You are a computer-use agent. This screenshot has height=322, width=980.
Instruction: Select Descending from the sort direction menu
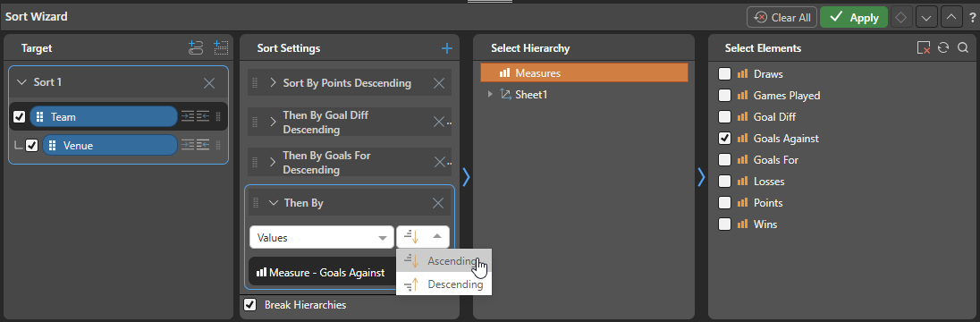pyautogui.click(x=444, y=284)
